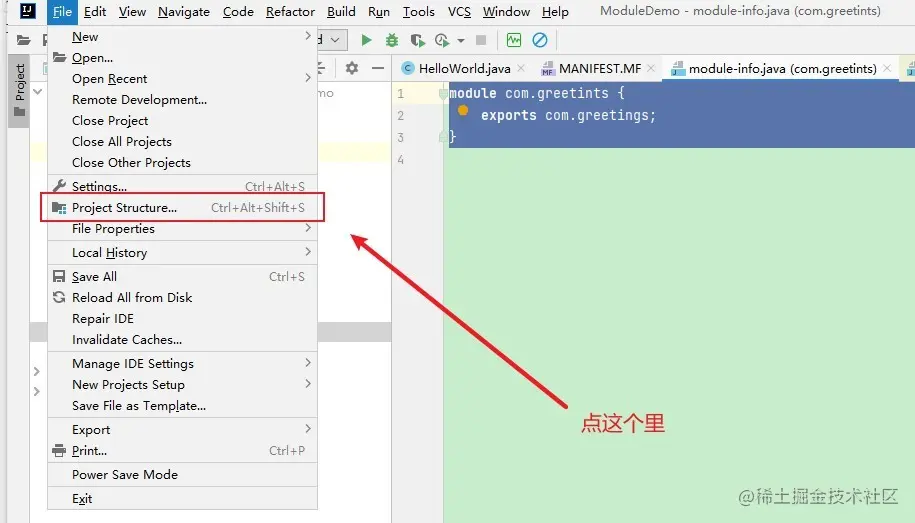The width and height of the screenshot is (915, 523).
Task: Collapse the top project tree node
Action: [37, 92]
